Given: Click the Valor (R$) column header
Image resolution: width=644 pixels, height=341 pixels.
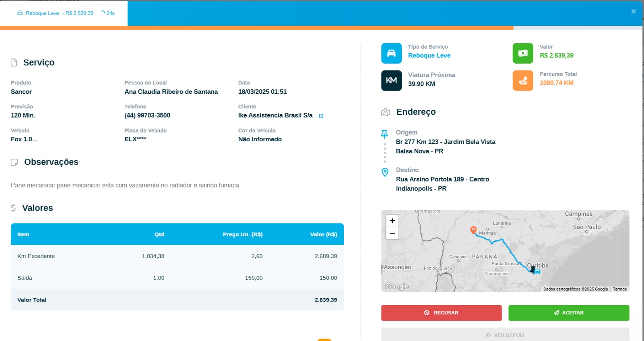Looking at the screenshot, I should tap(324, 234).
